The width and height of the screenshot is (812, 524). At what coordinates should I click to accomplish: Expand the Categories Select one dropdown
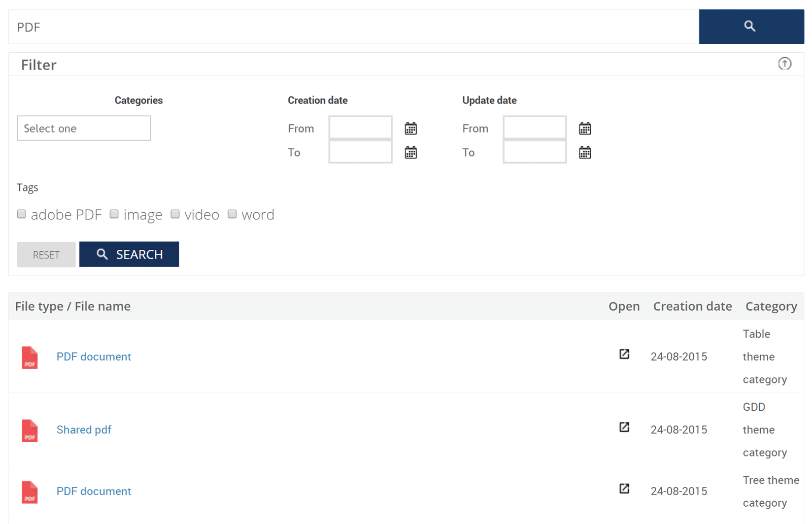click(84, 128)
